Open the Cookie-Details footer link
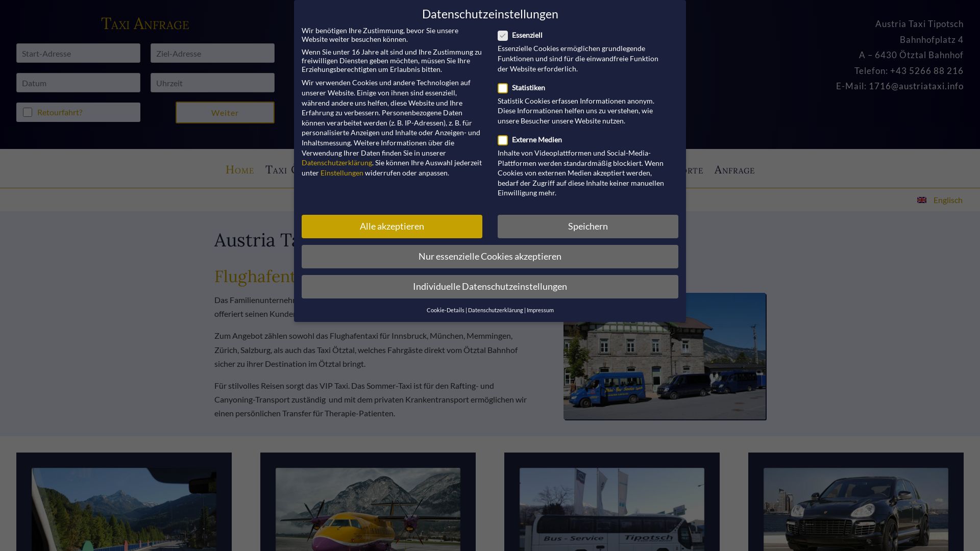The width and height of the screenshot is (980, 551). (x=445, y=310)
